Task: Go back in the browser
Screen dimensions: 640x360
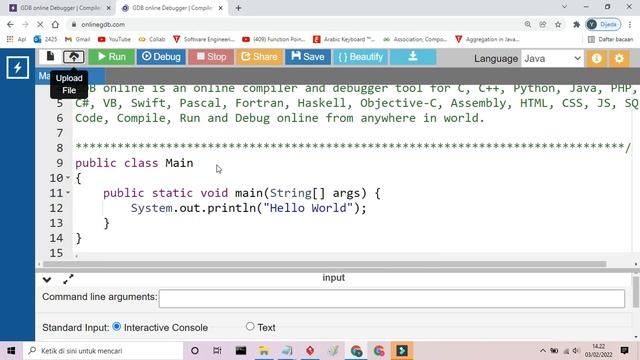Action: pos(10,24)
